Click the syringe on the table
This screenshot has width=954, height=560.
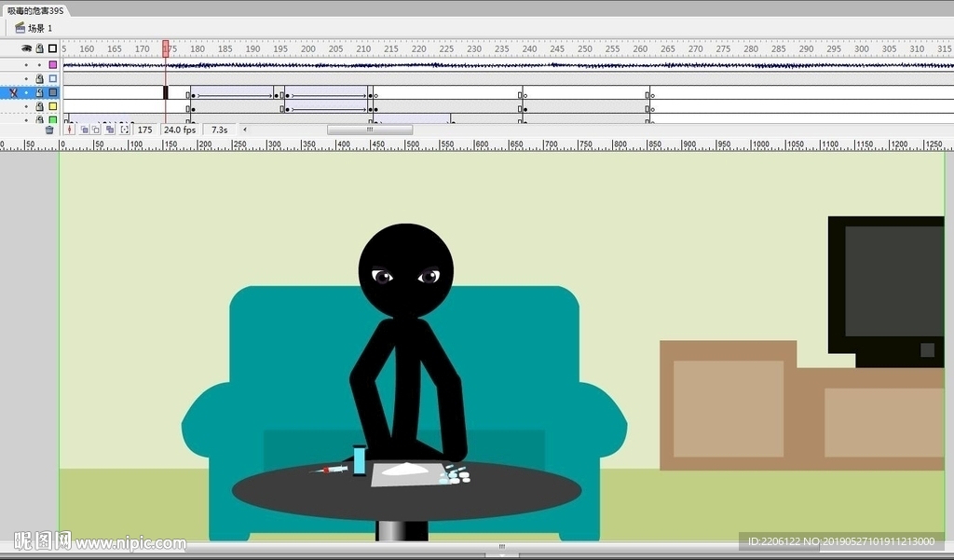tap(329, 470)
